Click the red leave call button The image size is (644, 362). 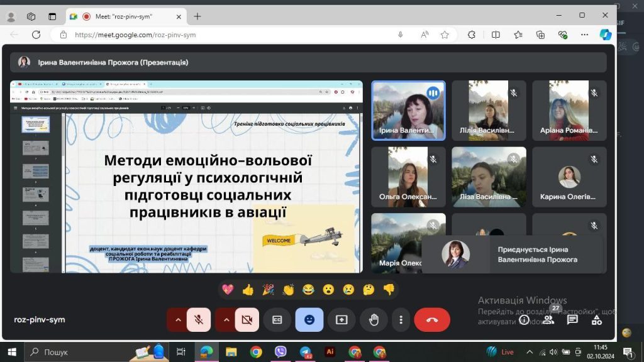(432, 319)
